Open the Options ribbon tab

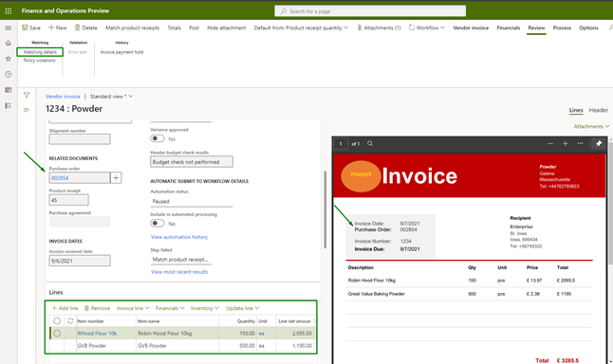click(588, 27)
